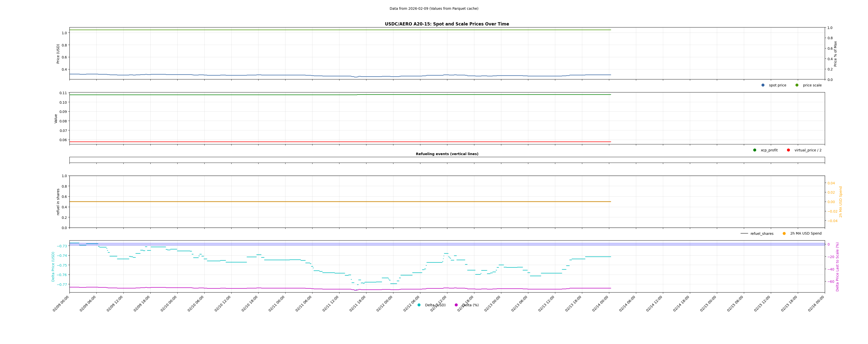Click the xcp_profit green legend marker
This screenshot has height=344, width=868.
click(755, 150)
